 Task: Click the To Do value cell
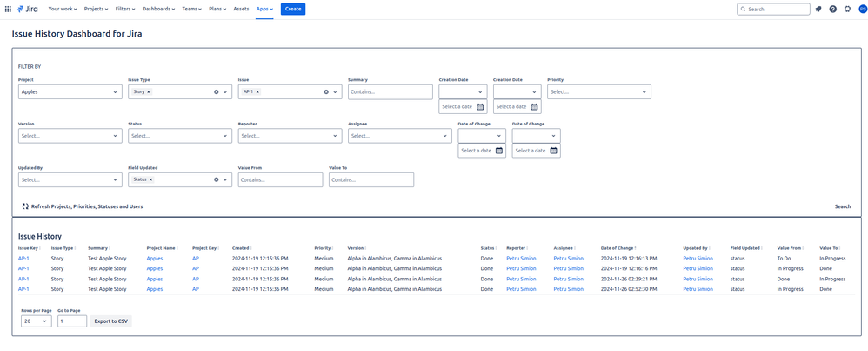click(x=785, y=259)
